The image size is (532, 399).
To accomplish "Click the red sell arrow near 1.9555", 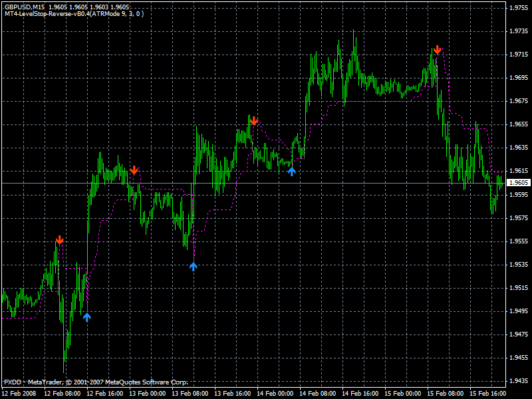I will click(x=59, y=240).
